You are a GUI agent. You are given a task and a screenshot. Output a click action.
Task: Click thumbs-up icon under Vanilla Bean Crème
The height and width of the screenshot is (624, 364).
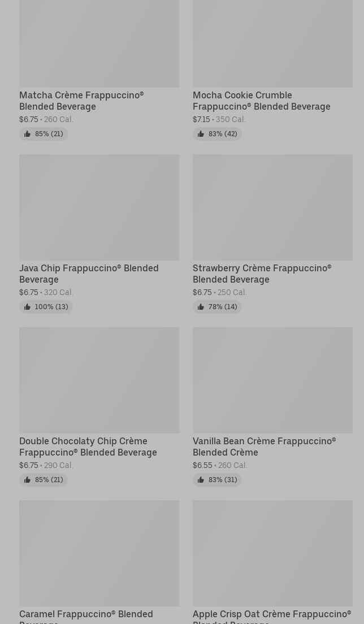tap(201, 480)
